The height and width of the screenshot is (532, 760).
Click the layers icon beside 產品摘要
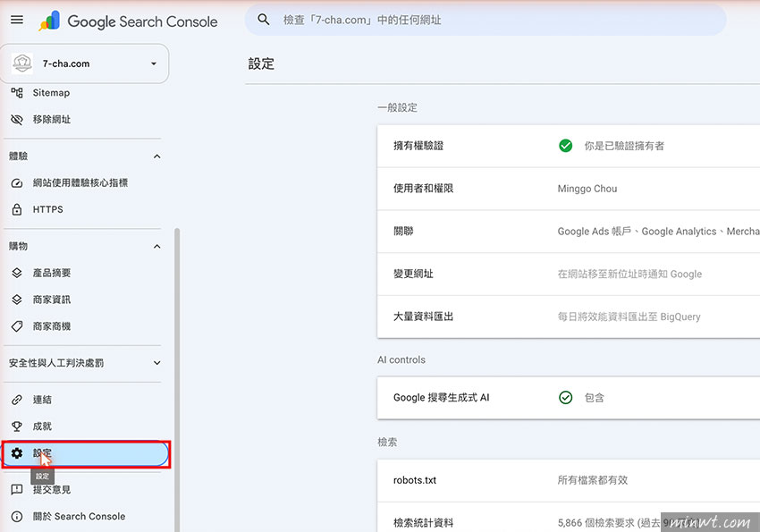coord(17,273)
